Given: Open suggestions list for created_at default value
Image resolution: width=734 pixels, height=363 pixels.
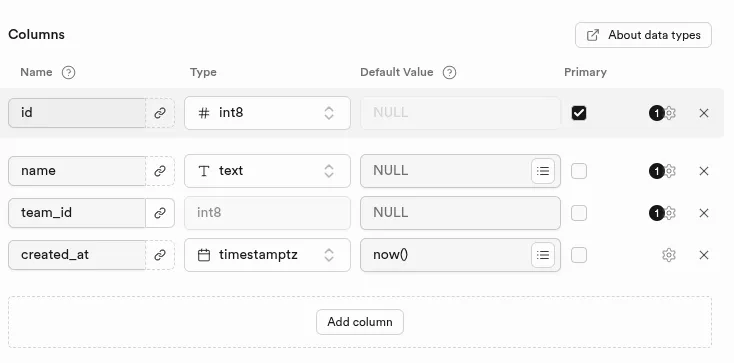Looking at the screenshot, I should [543, 255].
